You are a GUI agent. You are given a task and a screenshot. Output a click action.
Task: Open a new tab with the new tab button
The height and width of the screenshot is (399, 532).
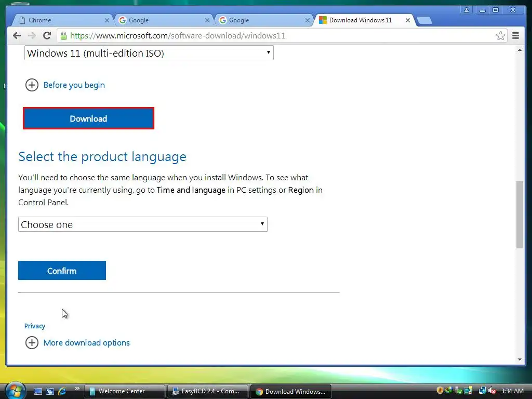pos(424,21)
